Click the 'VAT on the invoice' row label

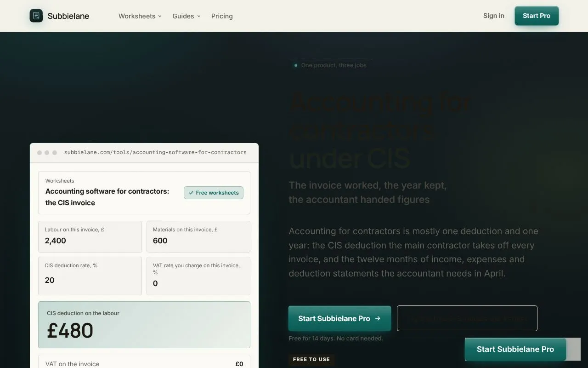tap(72, 364)
